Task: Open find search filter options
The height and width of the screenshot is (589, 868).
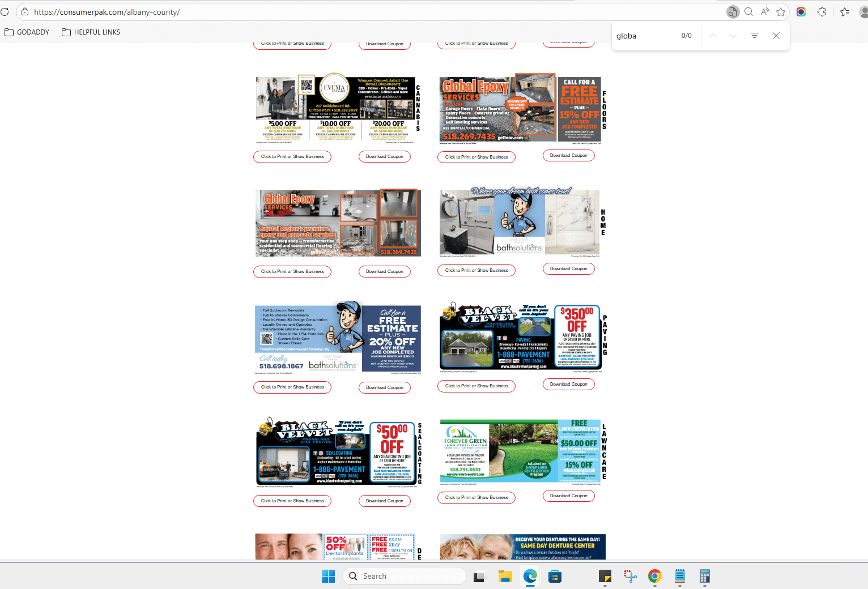Action: coord(755,36)
